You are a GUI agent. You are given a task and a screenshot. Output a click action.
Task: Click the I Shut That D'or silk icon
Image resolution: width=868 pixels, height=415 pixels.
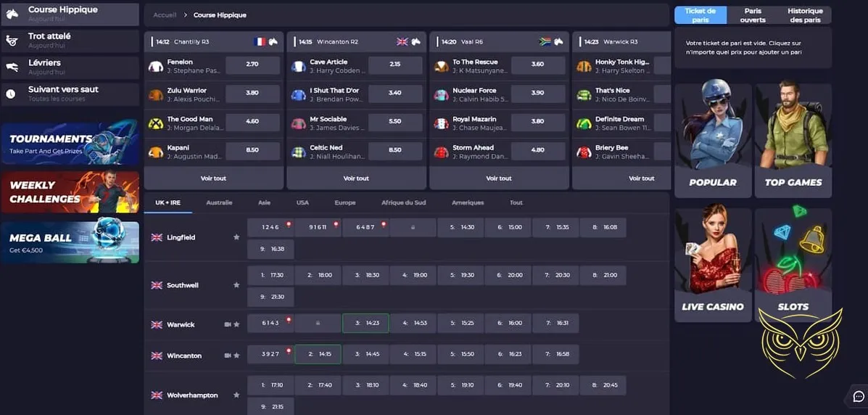[x=298, y=95]
